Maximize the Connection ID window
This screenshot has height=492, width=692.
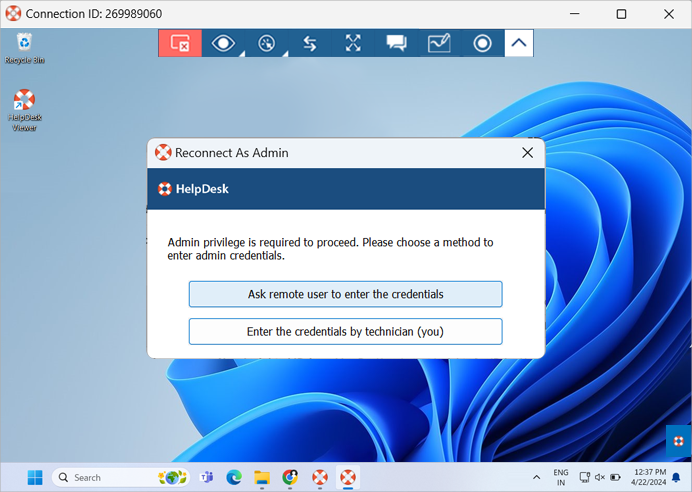621,14
